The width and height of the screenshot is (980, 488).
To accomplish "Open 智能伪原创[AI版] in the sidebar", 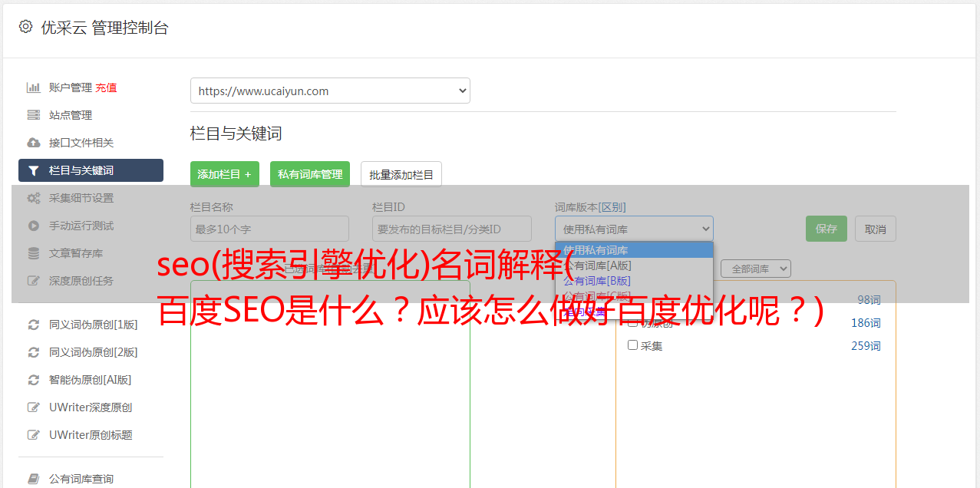I will tap(91, 380).
